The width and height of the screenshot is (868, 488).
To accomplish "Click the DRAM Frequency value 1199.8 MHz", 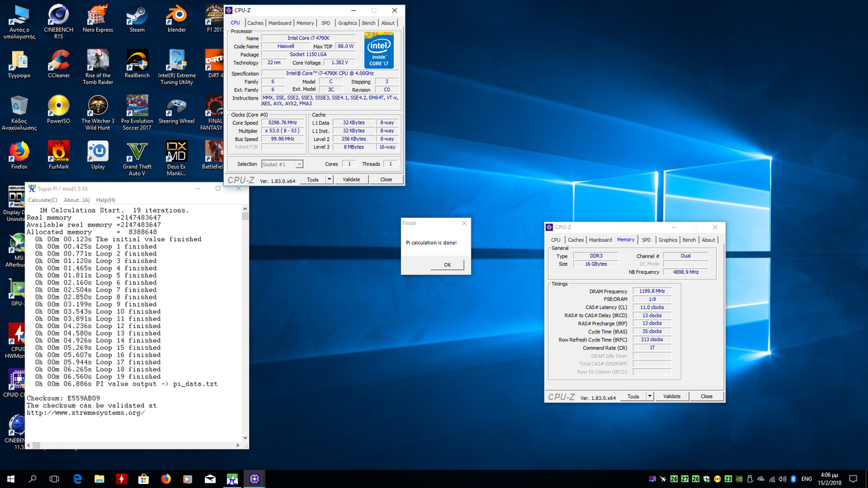I will (x=652, y=291).
